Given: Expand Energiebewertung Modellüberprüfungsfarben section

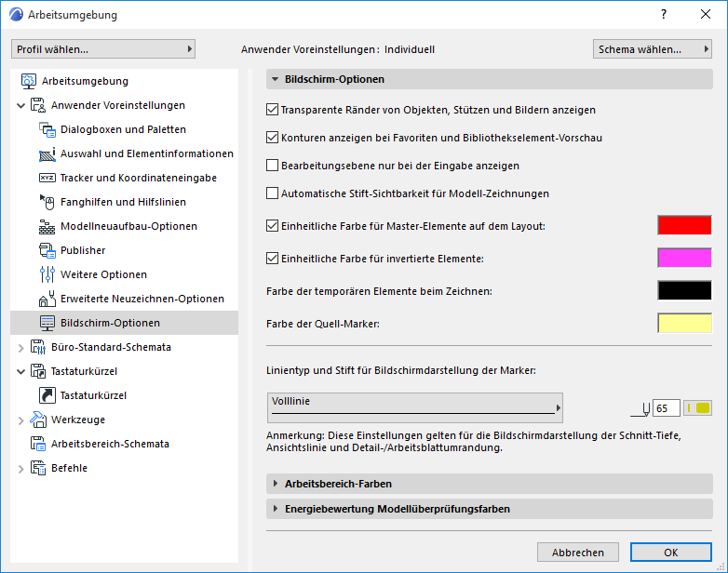Looking at the screenshot, I should (490, 509).
